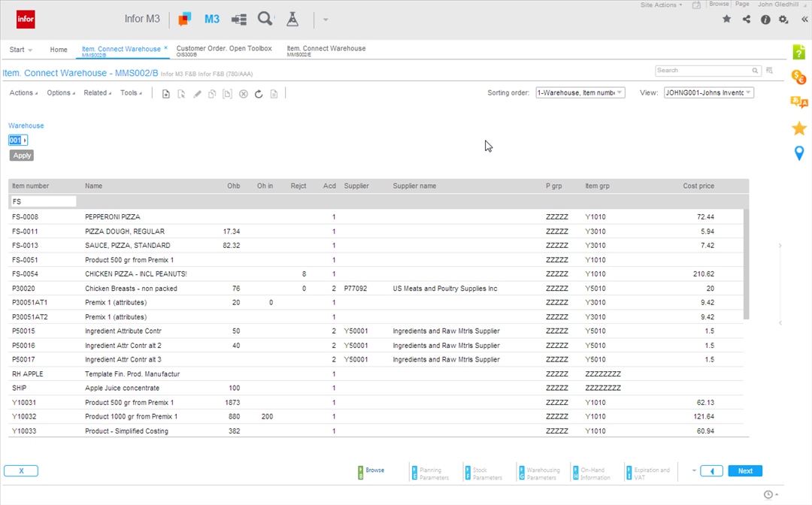Open the lab flask icon in header
The height and width of the screenshot is (505, 812).
292,19
